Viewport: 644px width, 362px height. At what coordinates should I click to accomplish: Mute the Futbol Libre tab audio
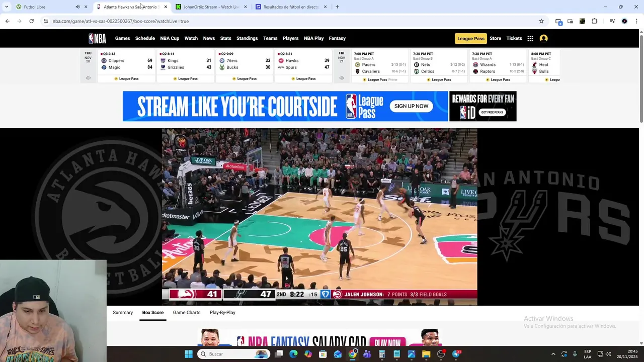pos(77,7)
